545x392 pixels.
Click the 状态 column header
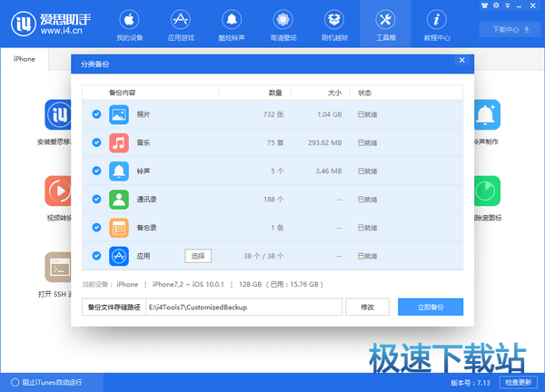[x=364, y=93]
